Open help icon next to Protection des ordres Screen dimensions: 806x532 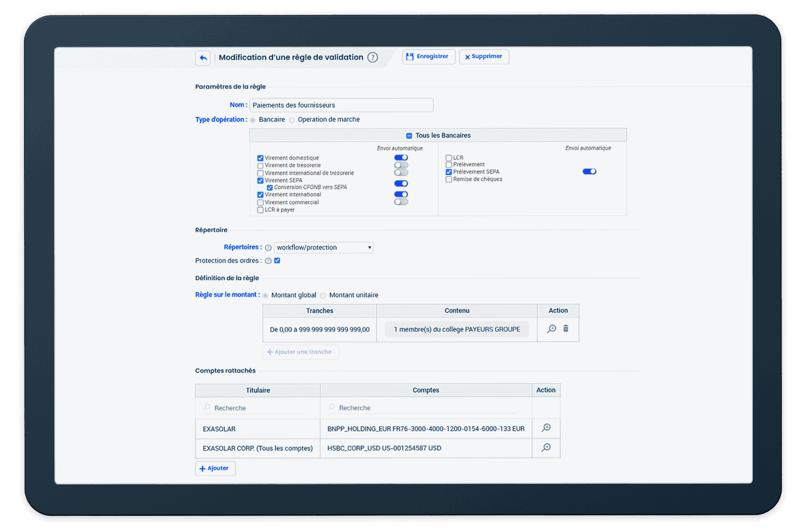(268, 261)
